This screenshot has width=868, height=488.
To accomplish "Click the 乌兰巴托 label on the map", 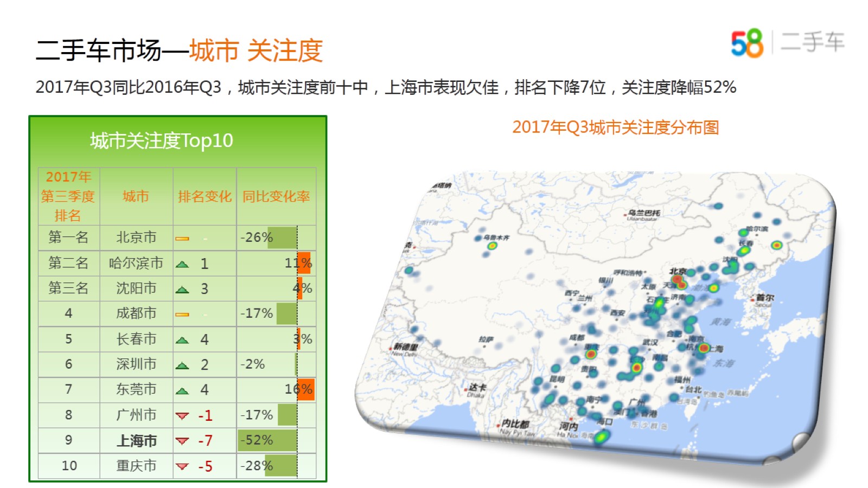I will point(644,214).
